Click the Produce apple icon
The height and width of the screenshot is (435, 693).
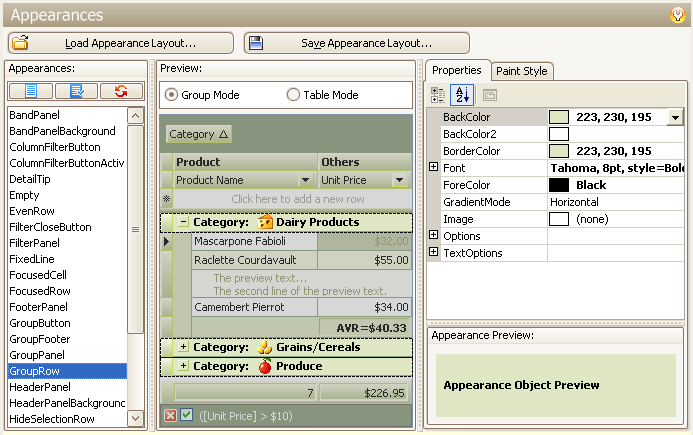[265, 366]
